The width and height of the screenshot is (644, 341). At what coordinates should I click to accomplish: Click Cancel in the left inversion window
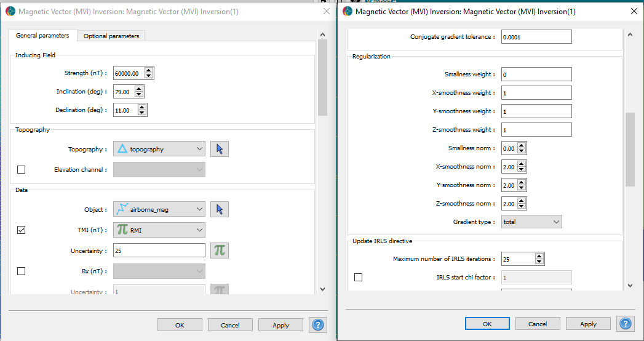[230, 325]
